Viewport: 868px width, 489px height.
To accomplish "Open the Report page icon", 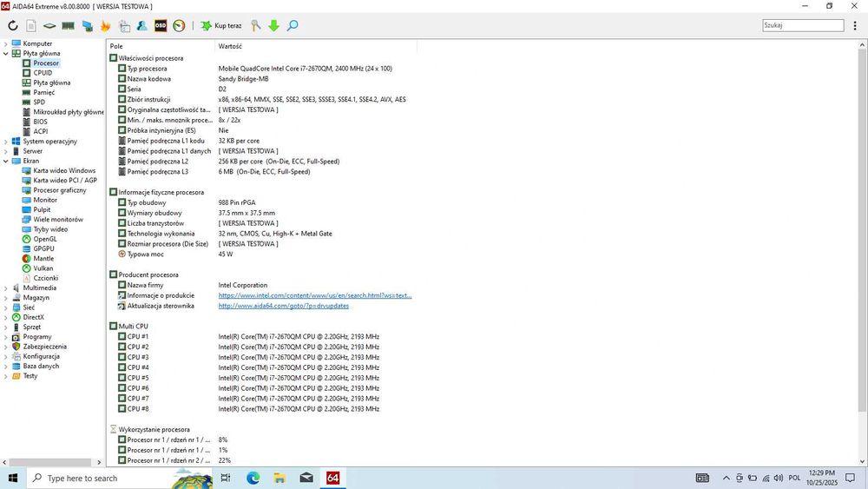I will click(31, 25).
